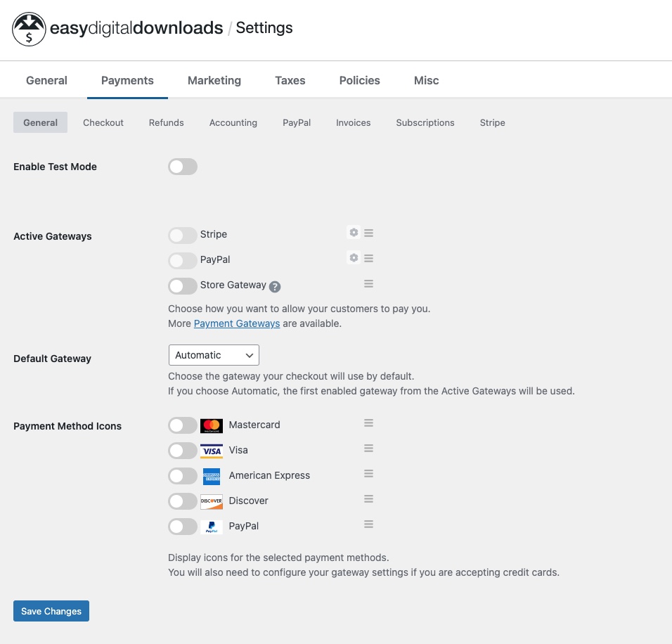Click the Easy Digital Downloads logo icon
The image size is (672, 644).
point(29,29)
